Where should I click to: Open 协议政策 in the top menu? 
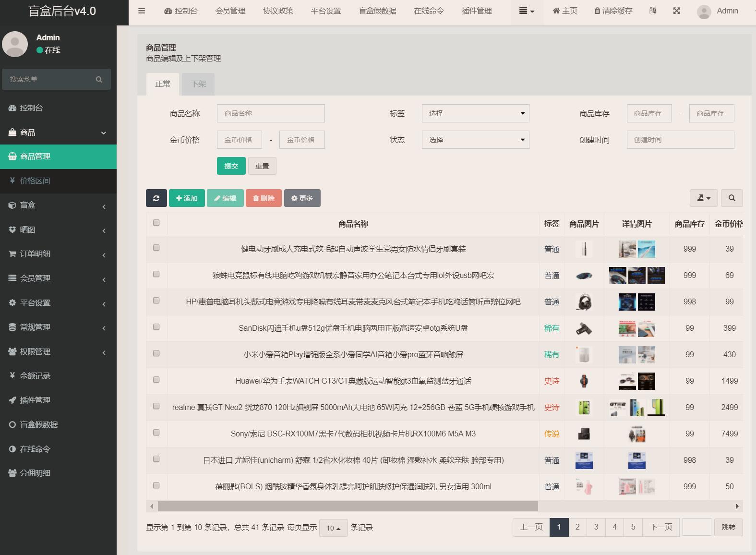click(x=278, y=11)
